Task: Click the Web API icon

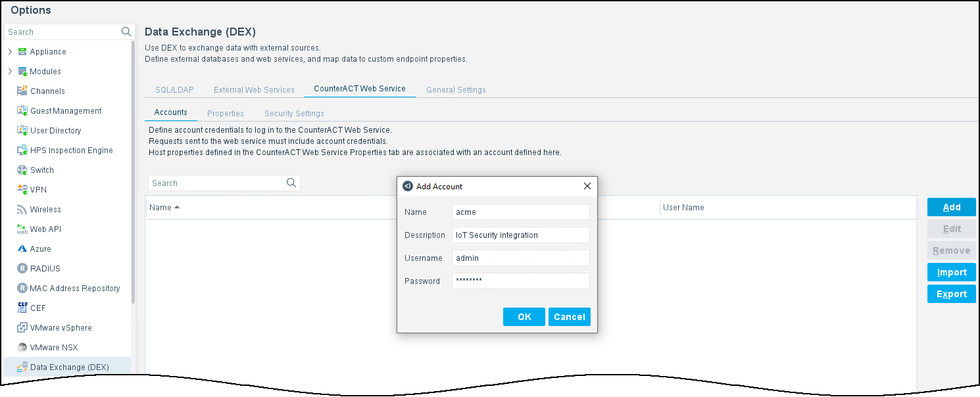Action: (22, 229)
